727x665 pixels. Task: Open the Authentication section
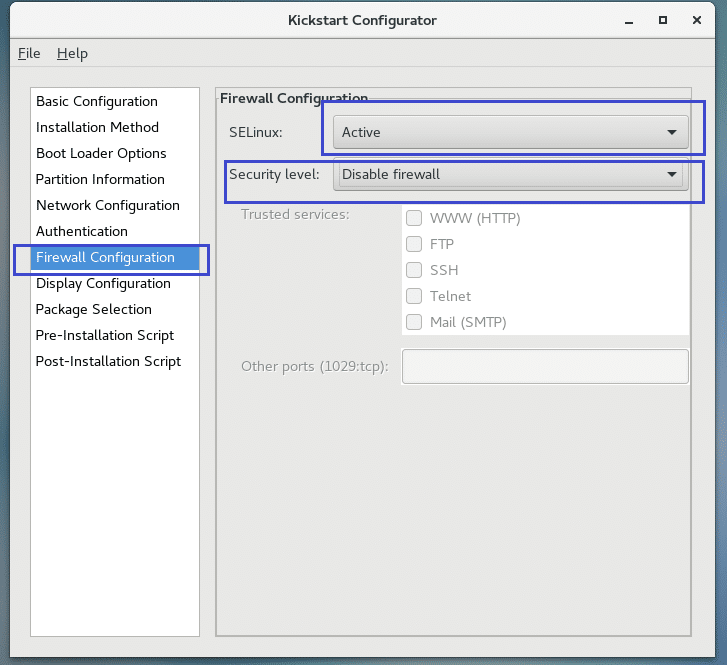(x=82, y=231)
